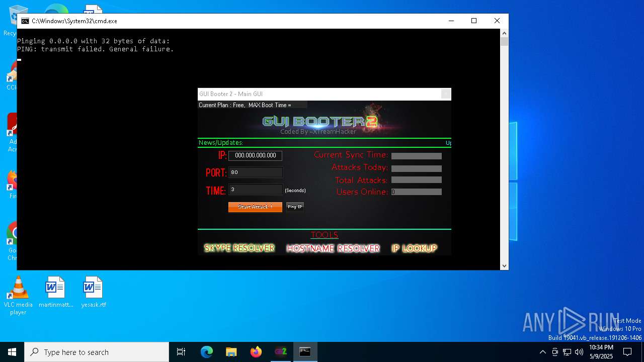Open the Hostname Resolver tool
Image resolution: width=644 pixels, height=362 pixels.
pyautogui.click(x=333, y=248)
